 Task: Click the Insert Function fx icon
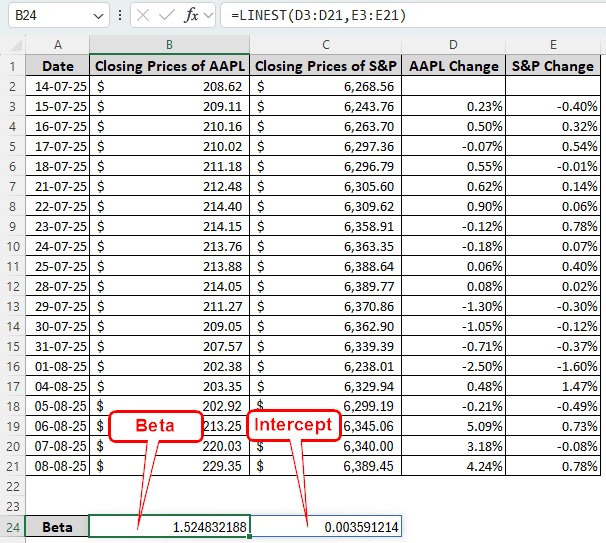pos(193,16)
